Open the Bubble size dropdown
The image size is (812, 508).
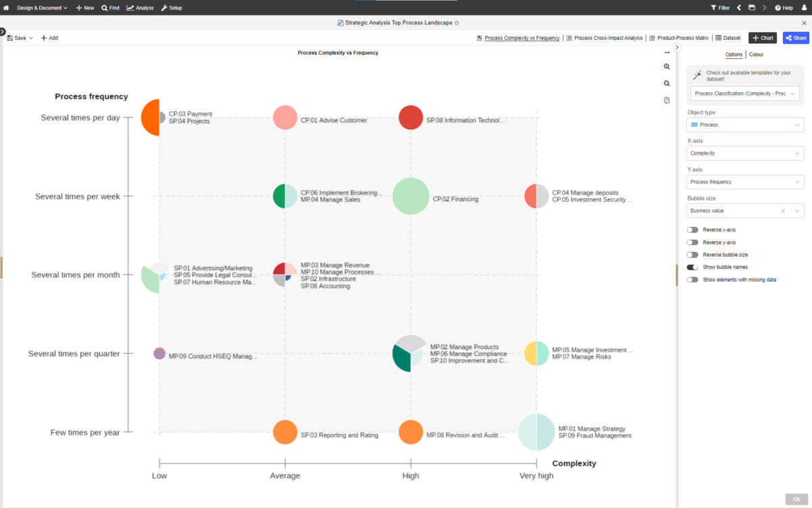click(745, 211)
